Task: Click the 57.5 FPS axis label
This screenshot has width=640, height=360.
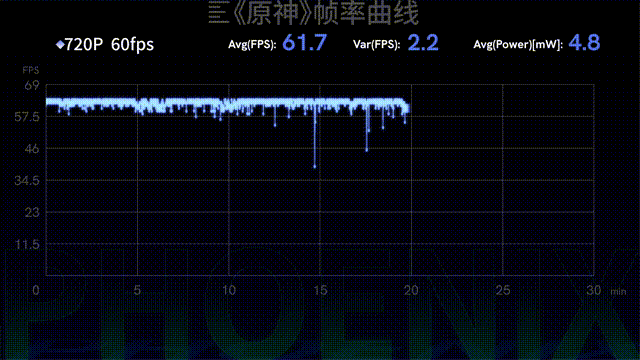Action: click(x=27, y=117)
